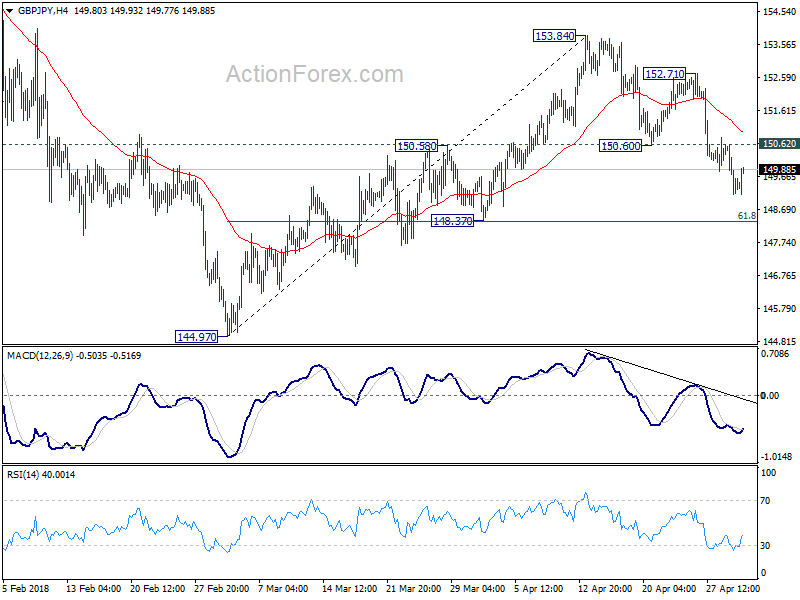Select the current price 149.885 axis tag
The height and width of the screenshot is (600, 800).
click(779, 169)
